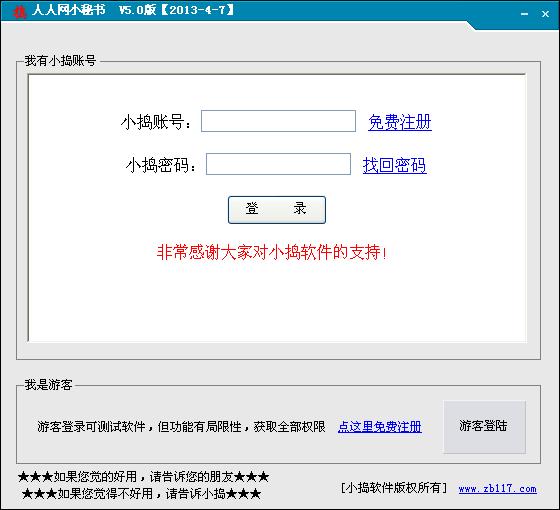The width and height of the screenshot is (560, 510).
Task: Click the red 非常感谢大家对小捣软件的支持 message
Action: (x=272, y=252)
